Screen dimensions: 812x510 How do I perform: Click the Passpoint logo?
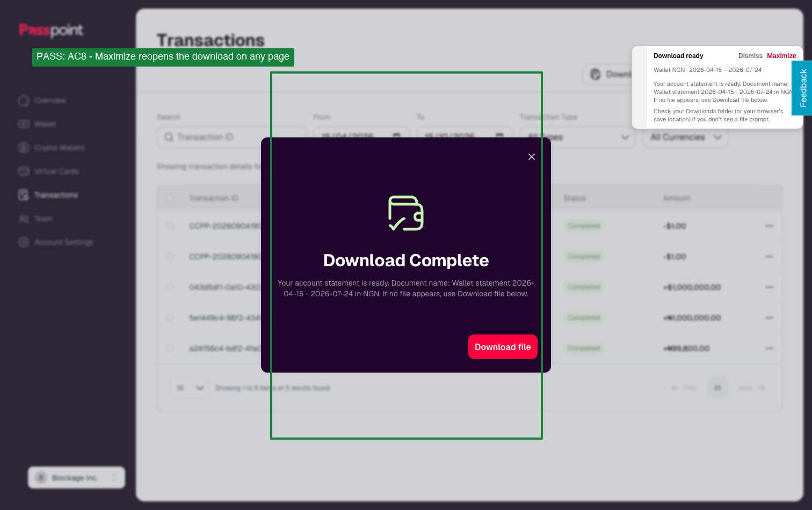coord(51,30)
